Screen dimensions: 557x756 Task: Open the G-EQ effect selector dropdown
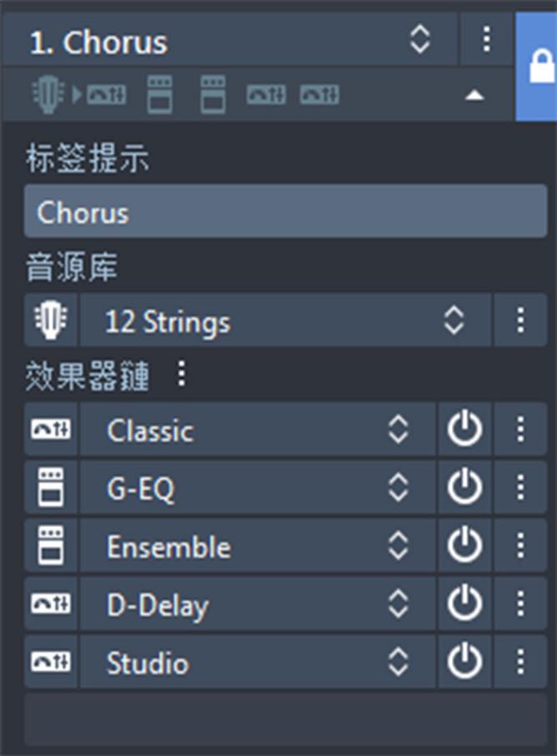coord(400,488)
